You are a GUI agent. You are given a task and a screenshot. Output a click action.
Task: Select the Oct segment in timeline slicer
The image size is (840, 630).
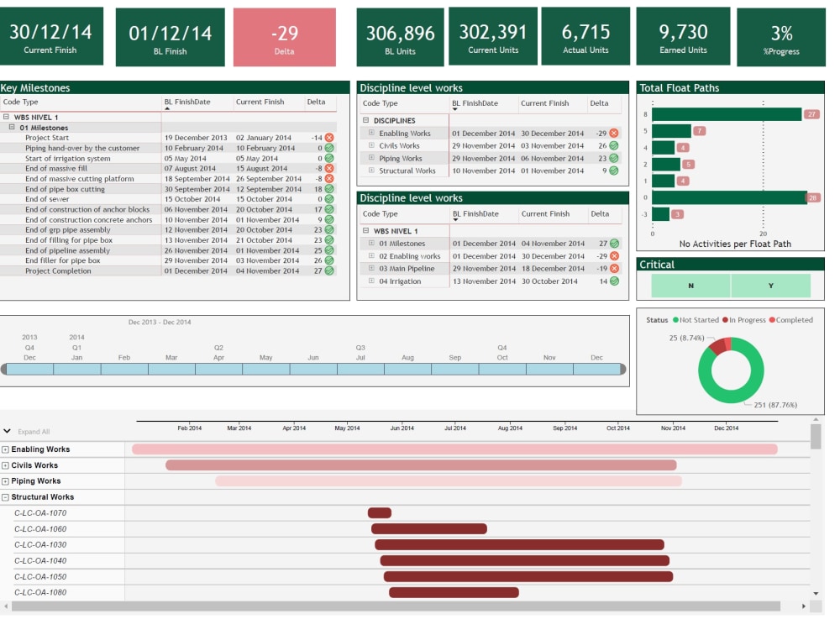(x=502, y=369)
